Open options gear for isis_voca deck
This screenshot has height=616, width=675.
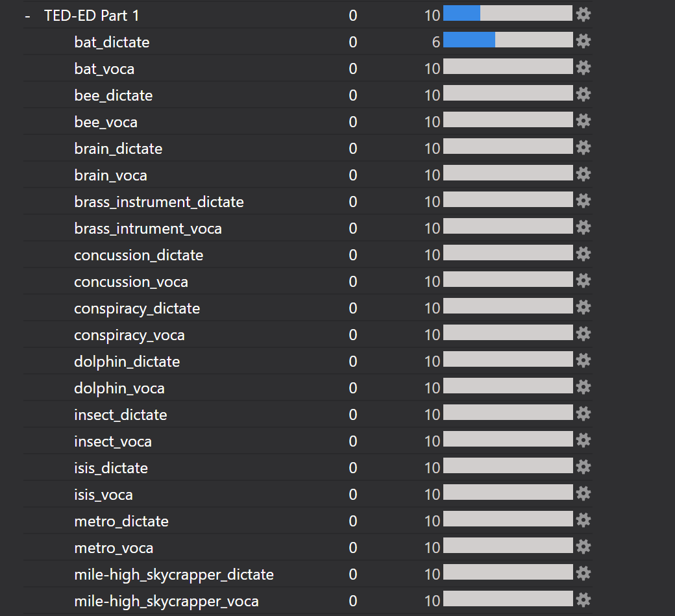tap(583, 494)
